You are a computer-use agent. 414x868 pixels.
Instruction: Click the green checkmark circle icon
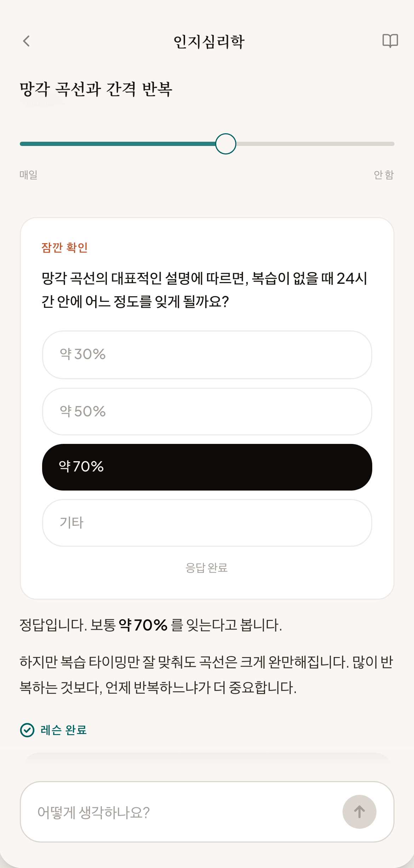27,730
